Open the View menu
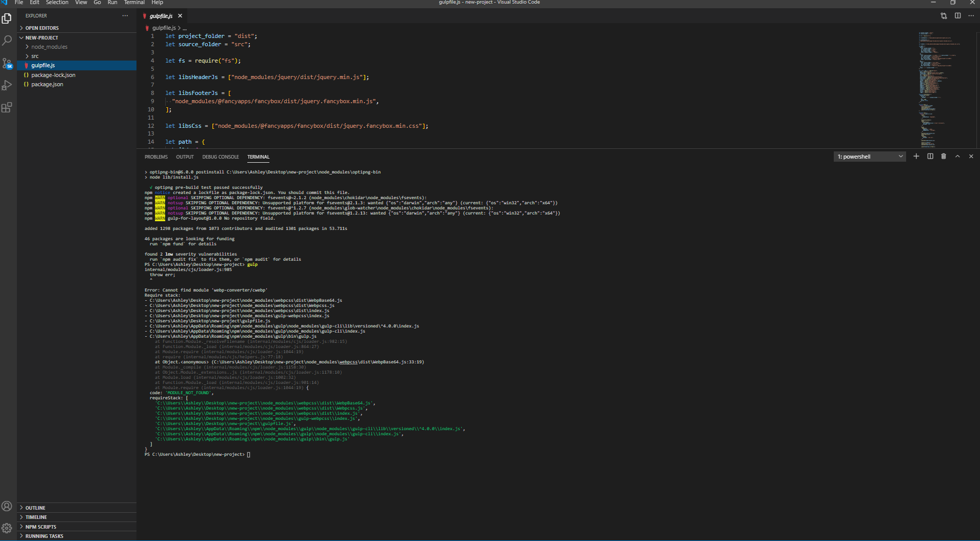The width and height of the screenshot is (980, 541). coord(81,3)
